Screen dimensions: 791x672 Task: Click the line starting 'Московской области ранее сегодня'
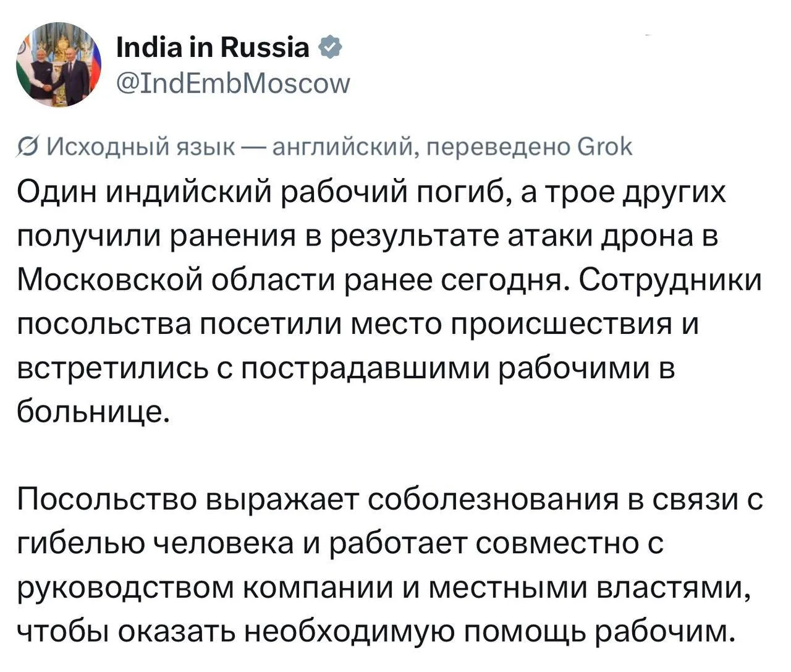pos(390,281)
